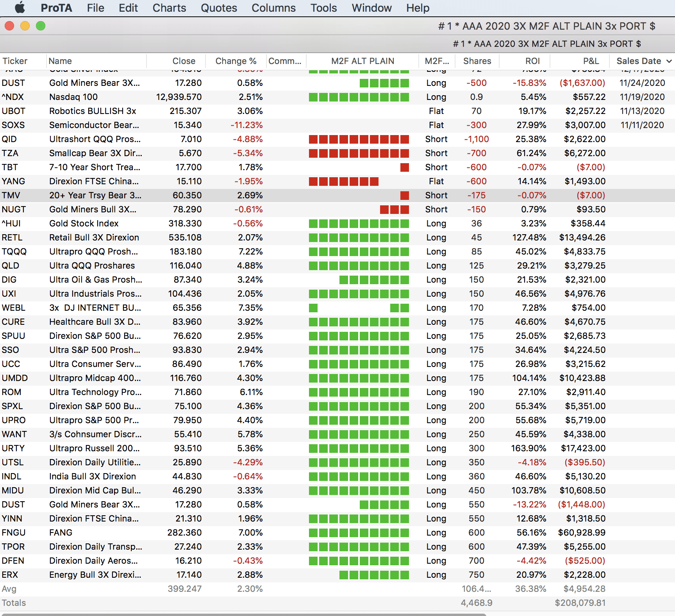Click the -11.23% change value
The width and height of the screenshot is (675, 616).
[246, 125]
